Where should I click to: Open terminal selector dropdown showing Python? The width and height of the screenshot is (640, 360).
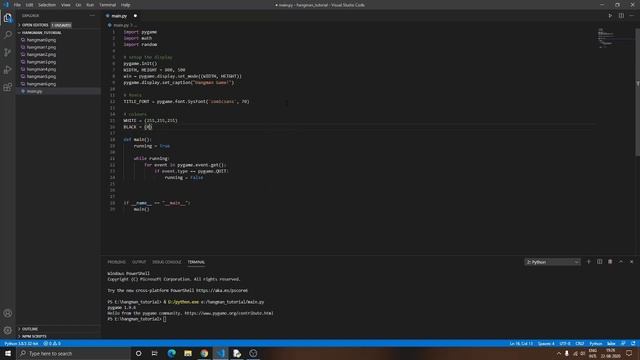pyautogui.click(x=552, y=262)
